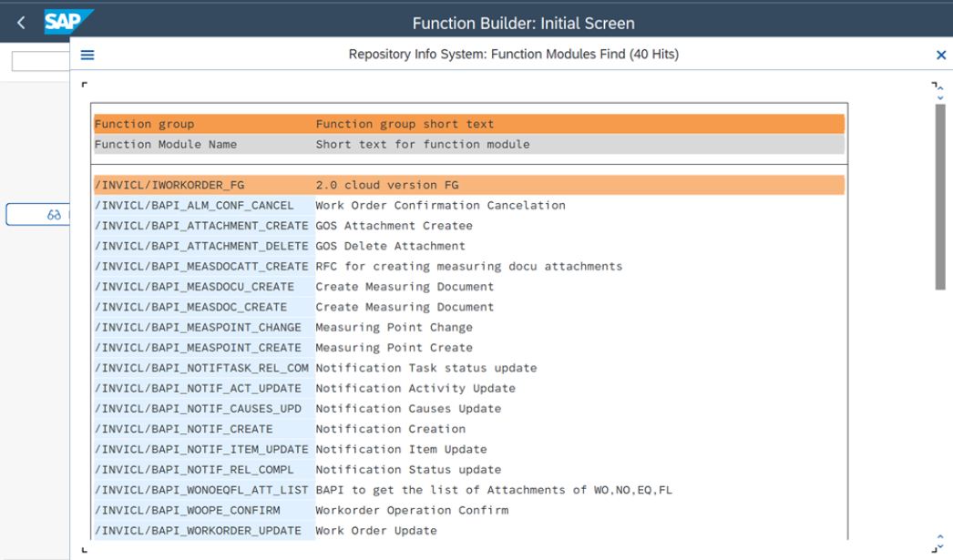Close the Repository Info System dialog
Image resolution: width=953 pixels, height=560 pixels.
click(941, 56)
